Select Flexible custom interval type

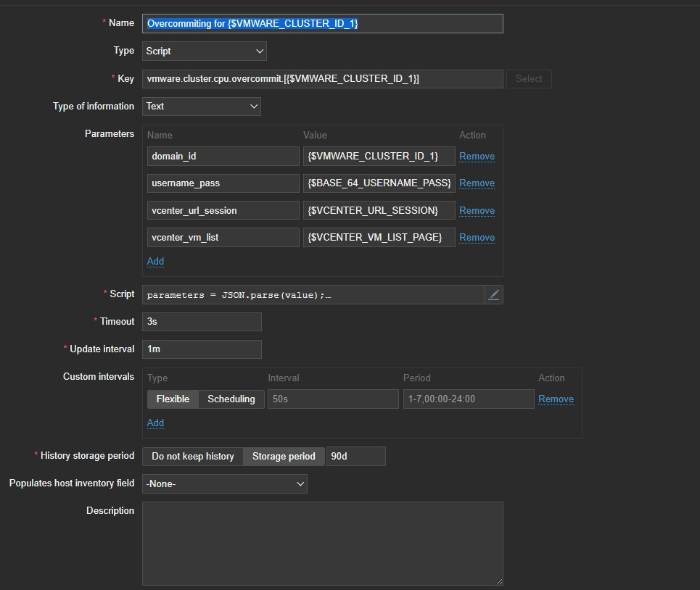click(x=173, y=399)
